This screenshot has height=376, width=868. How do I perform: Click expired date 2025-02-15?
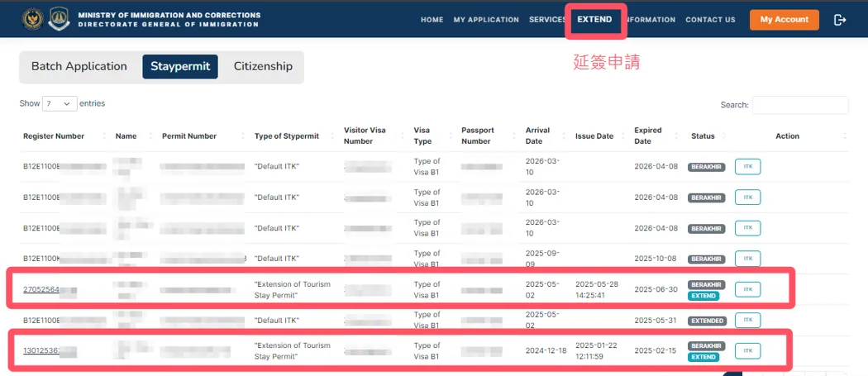pyautogui.click(x=656, y=350)
